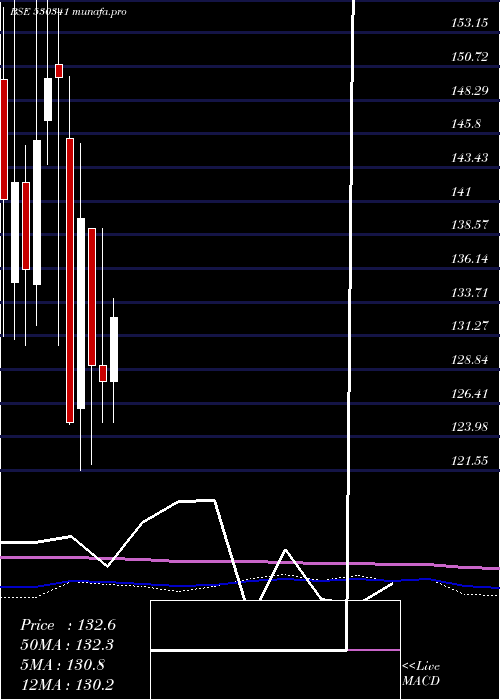This screenshot has height=700, width=500.
Task: Click the 141 price axis label
Action: coord(461,192)
